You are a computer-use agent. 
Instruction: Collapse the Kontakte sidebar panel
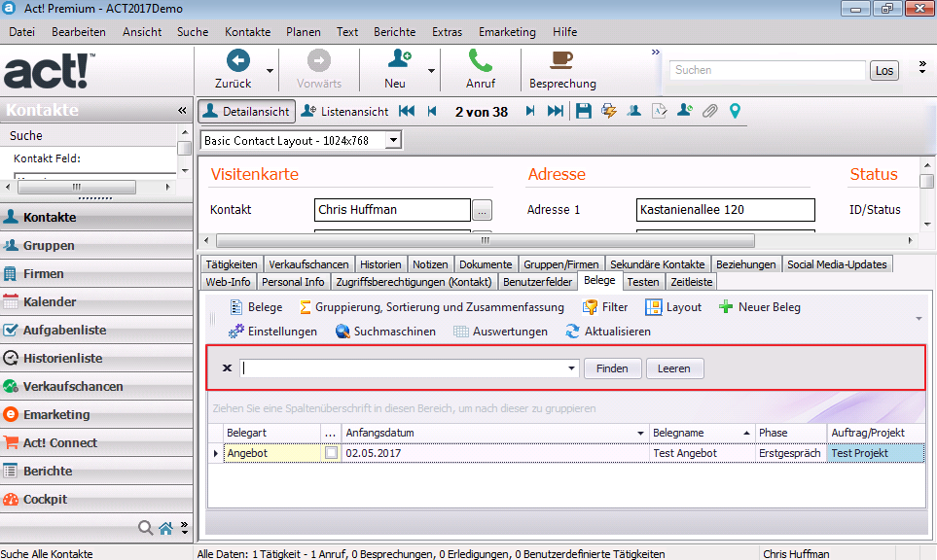pyautogui.click(x=182, y=110)
